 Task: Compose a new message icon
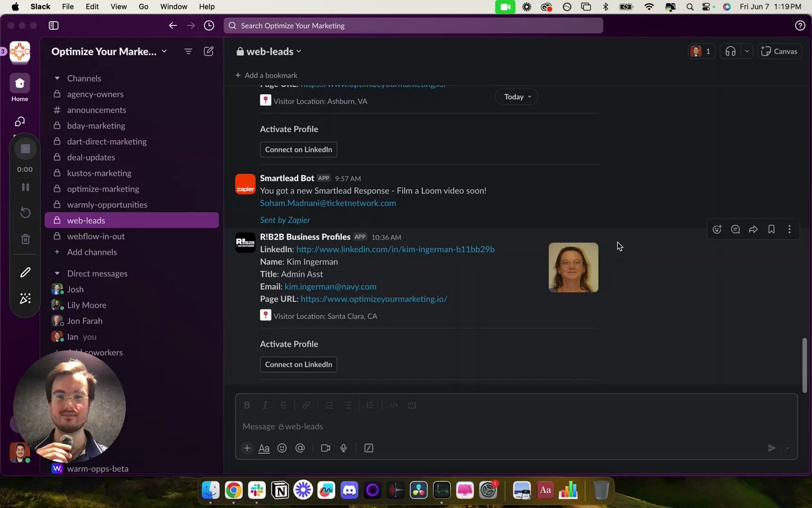[209, 51]
